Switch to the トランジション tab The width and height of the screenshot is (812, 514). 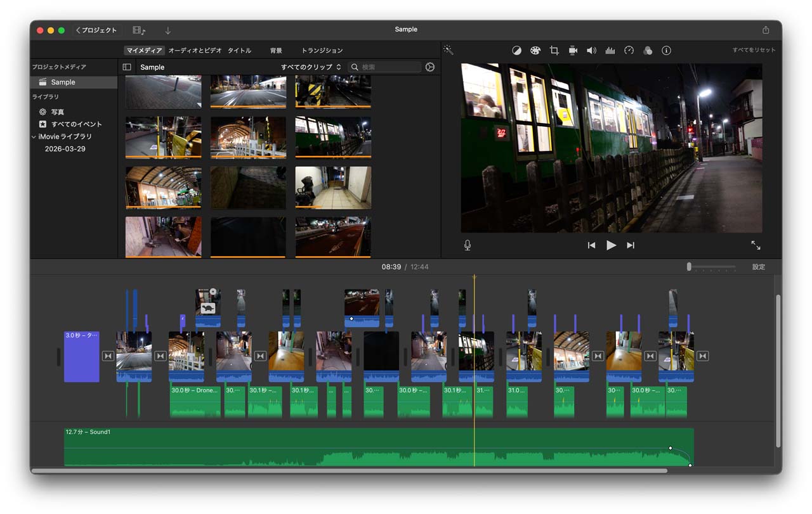pos(322,51)
